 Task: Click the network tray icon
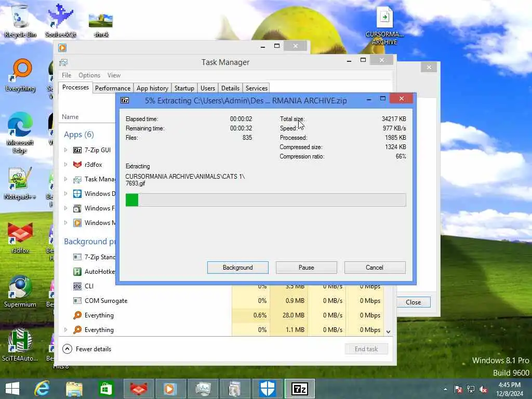coord(471,389)
